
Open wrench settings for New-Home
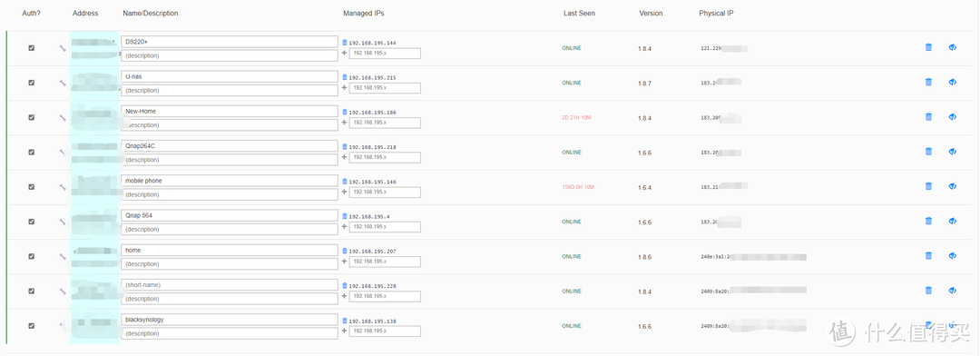[x=63, y=118]
